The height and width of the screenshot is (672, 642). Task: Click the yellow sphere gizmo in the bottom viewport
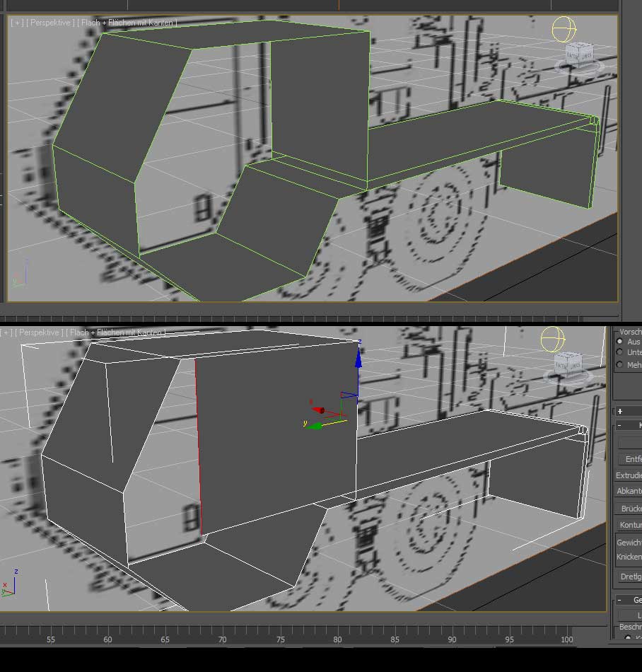point(551,338)
